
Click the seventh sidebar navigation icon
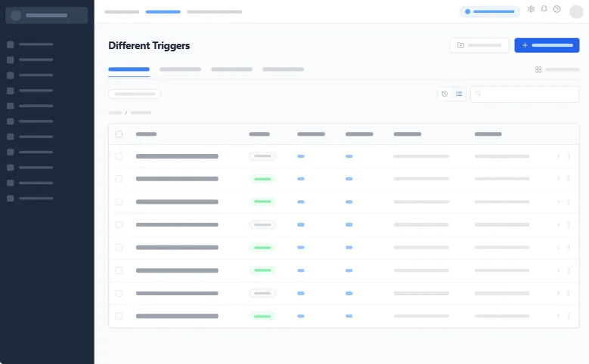11,137
